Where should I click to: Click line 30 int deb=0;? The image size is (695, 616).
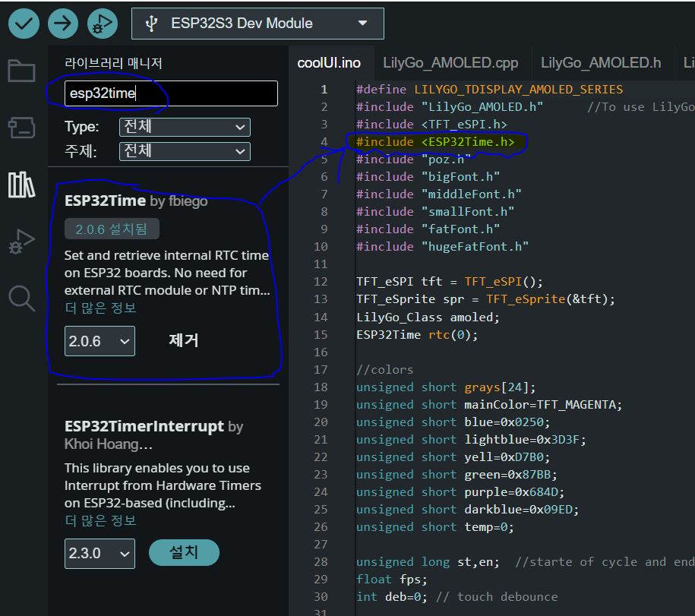pyautogui.click(x=392, y=597)
